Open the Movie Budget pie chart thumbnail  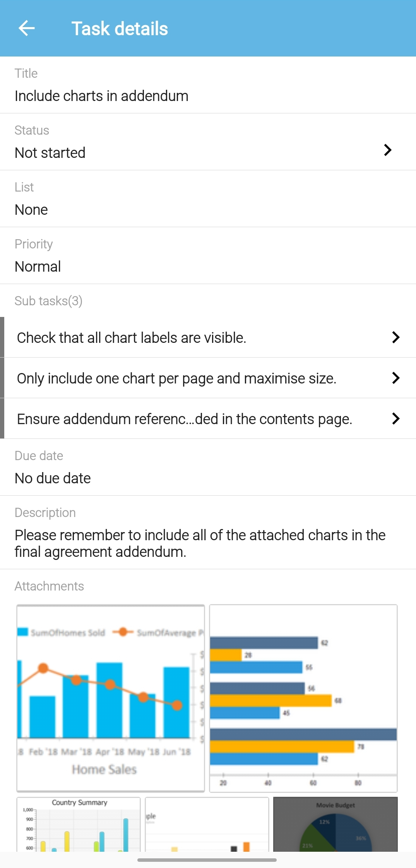coord(335,824)
